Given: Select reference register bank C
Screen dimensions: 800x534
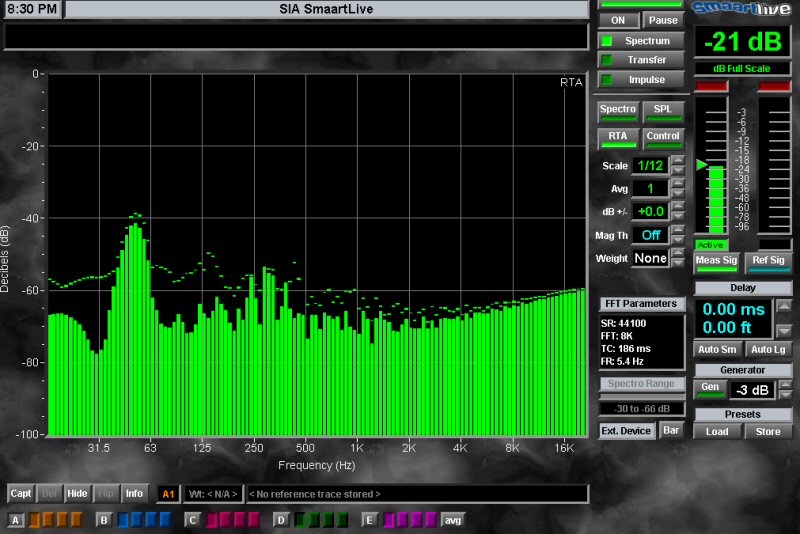Looking at the screenshot, I should pyautogui.click(x=192, y=520).
